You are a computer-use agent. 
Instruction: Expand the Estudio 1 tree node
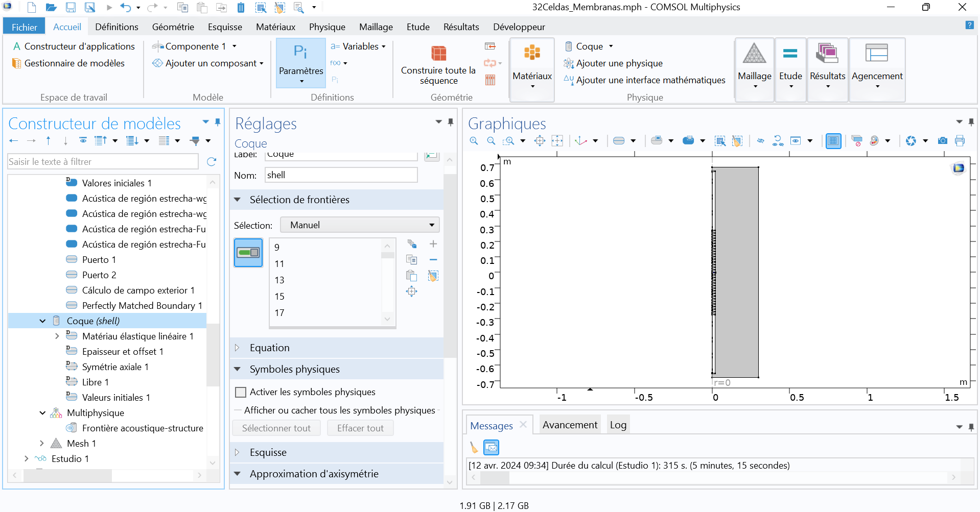coord(27,458)
